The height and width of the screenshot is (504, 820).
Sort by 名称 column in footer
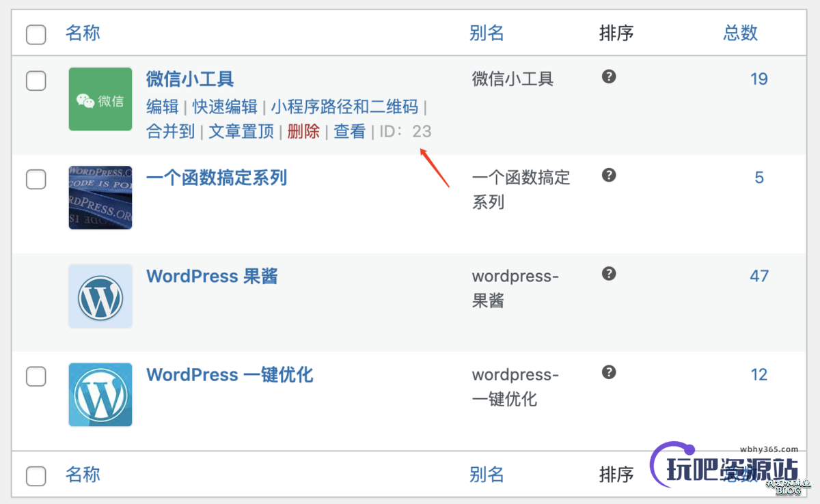pos(83,474)
